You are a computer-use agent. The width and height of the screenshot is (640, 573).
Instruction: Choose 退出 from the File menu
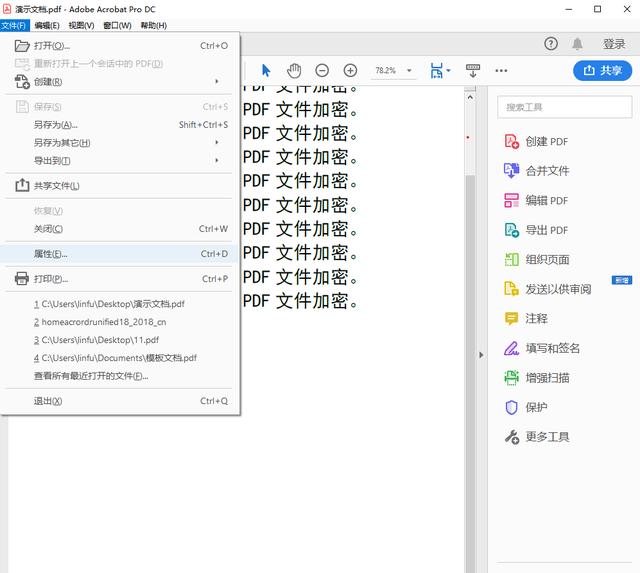(x=118, y=401)
